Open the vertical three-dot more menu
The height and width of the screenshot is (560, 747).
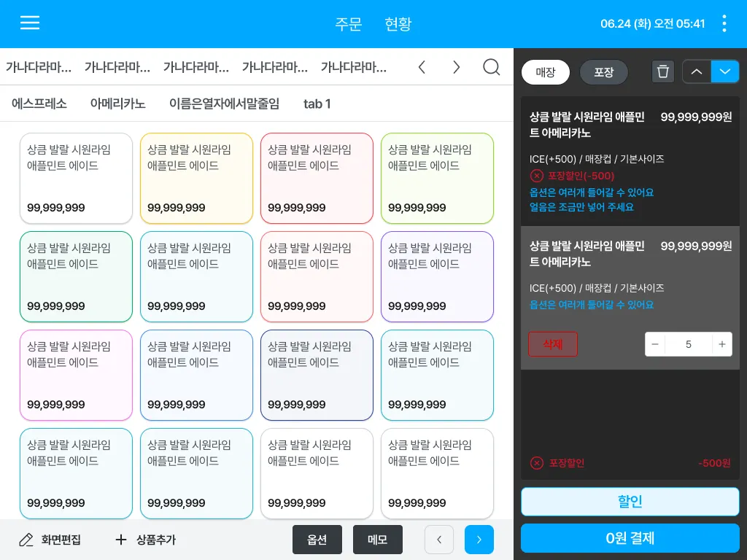(x=724, y=23)
